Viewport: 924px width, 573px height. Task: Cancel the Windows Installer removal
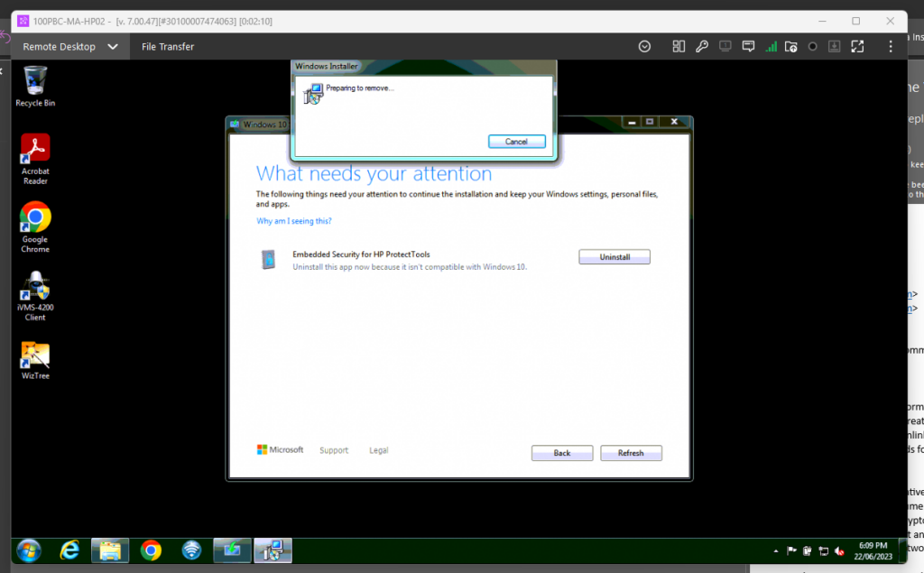point(516,142)
